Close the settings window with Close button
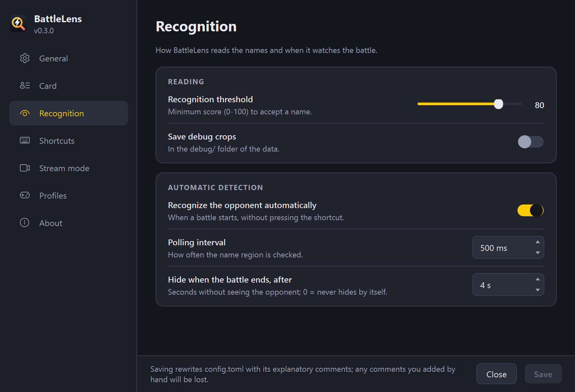Screen dimensions: 575x392 click(x=497, y=374)
